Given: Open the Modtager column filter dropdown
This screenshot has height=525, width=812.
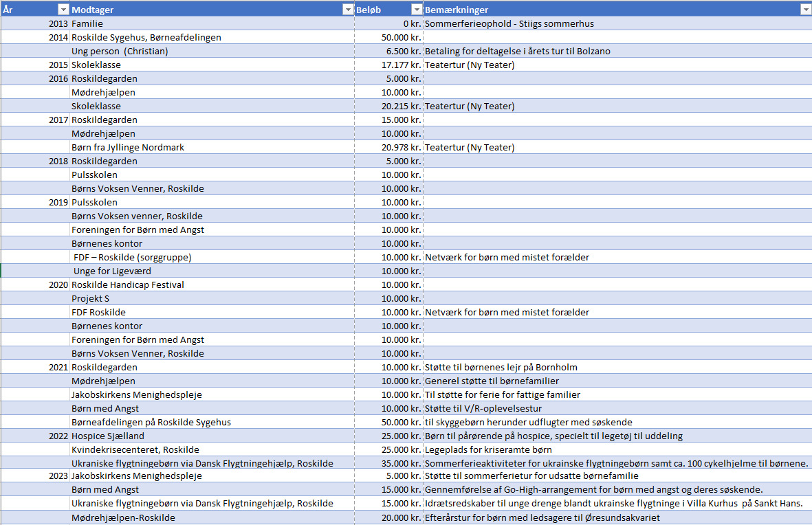Looking at the screenshot, I should point(348,10).
